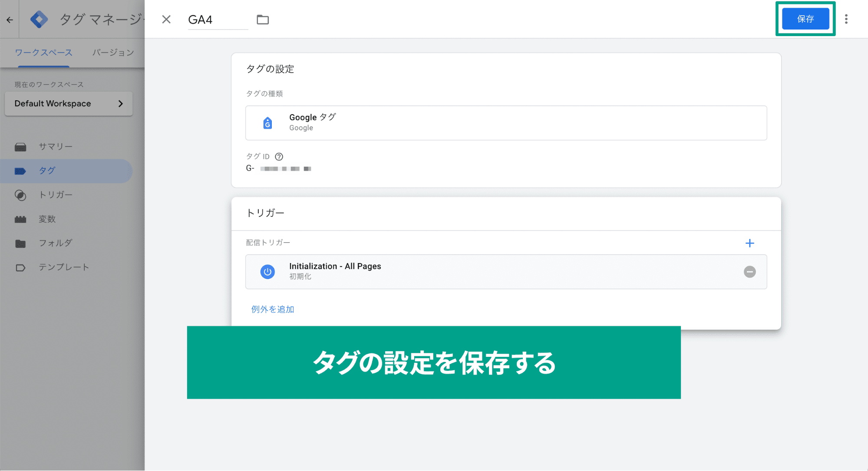Open the three-dot more options menu

846,19
